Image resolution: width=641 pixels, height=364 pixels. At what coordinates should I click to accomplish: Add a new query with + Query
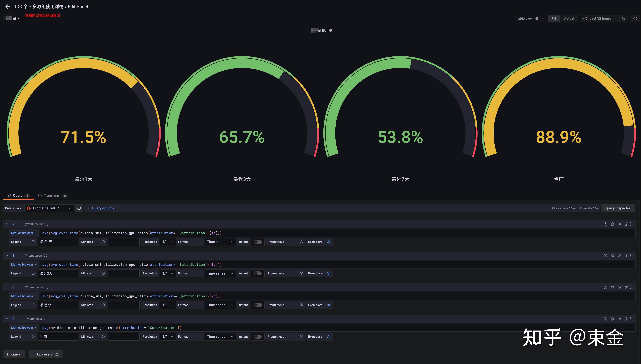click(14, 354)
